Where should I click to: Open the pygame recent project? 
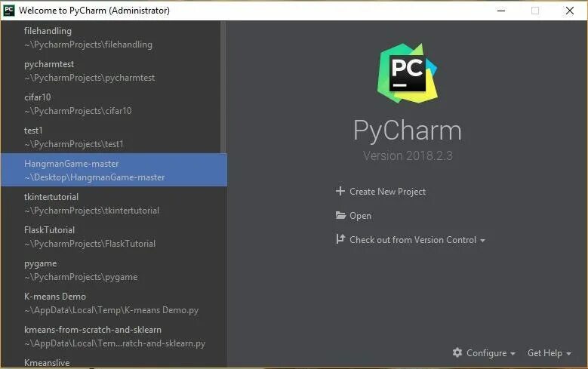point(114,270)
